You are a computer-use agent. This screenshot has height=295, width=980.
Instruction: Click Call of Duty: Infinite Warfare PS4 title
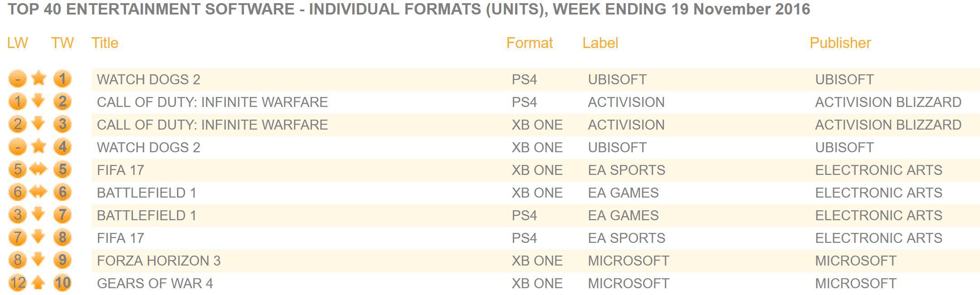click(212, 102)
